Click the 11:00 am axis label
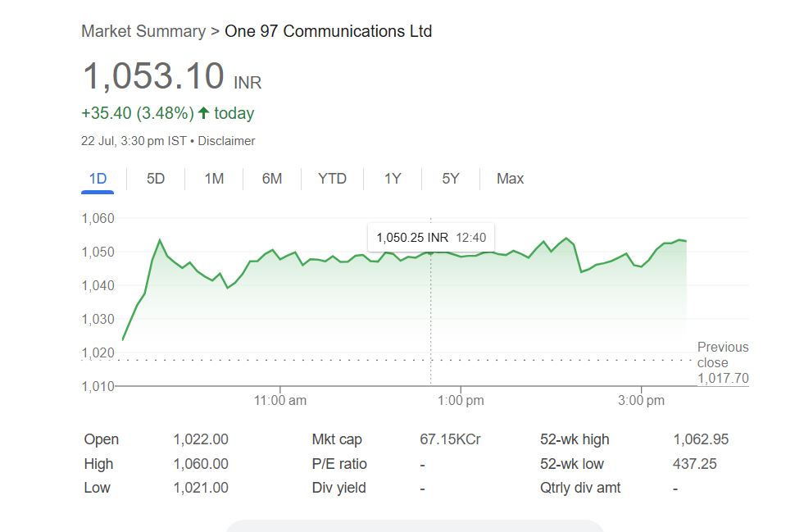 [280, 401]
